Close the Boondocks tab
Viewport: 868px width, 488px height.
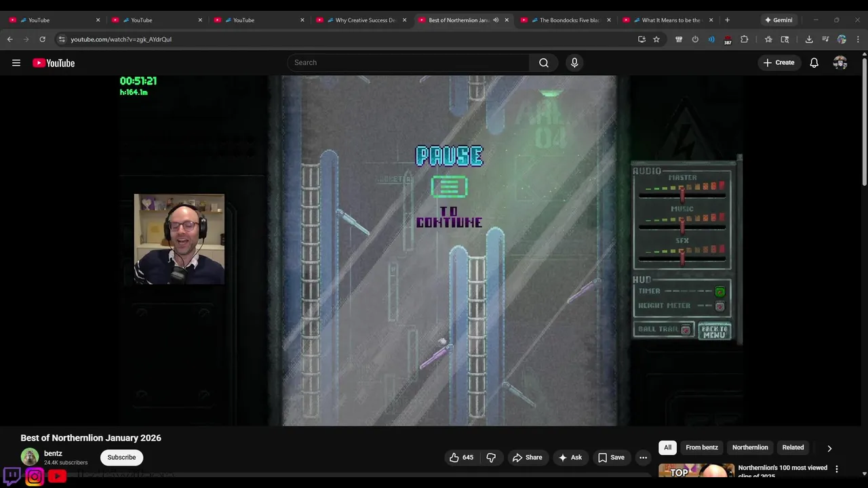[609, 20]
